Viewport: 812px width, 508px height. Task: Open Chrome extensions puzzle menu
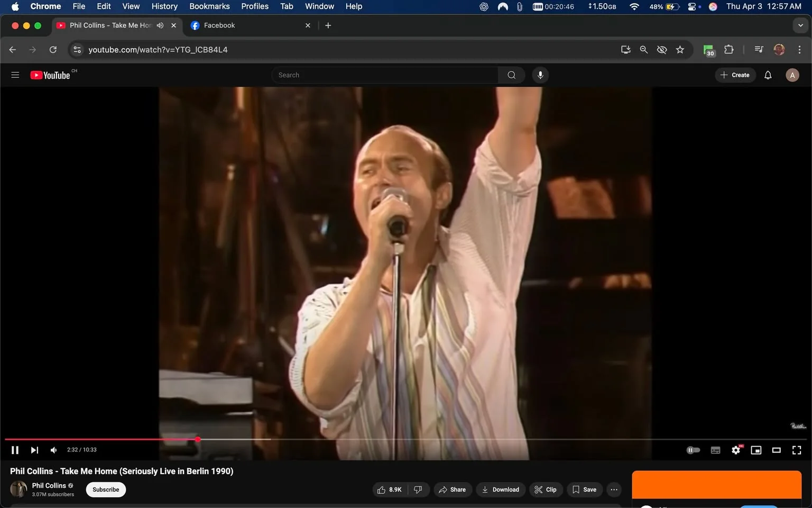click(728, 50)
